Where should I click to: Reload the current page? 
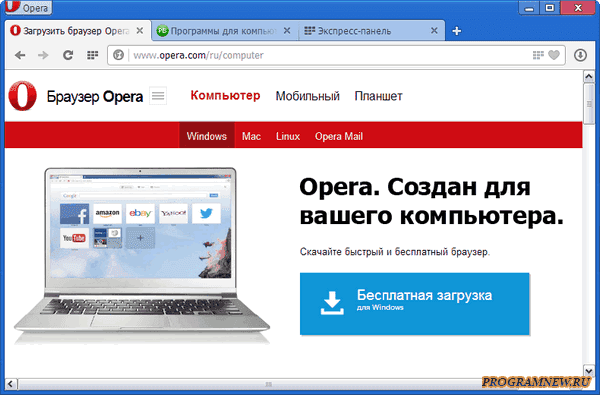68,55
